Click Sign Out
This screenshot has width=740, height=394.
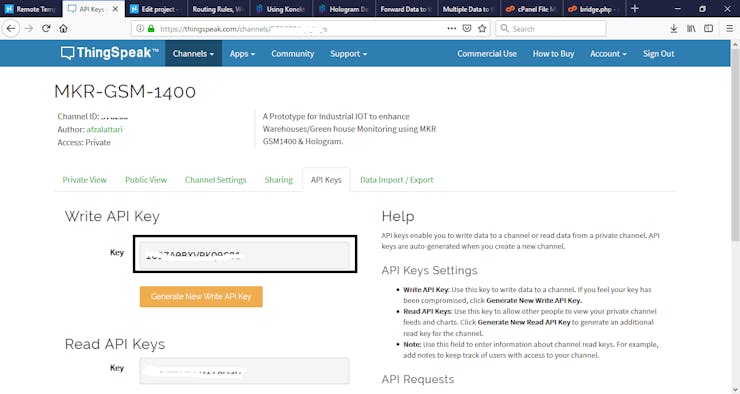(x=658, y=53)
